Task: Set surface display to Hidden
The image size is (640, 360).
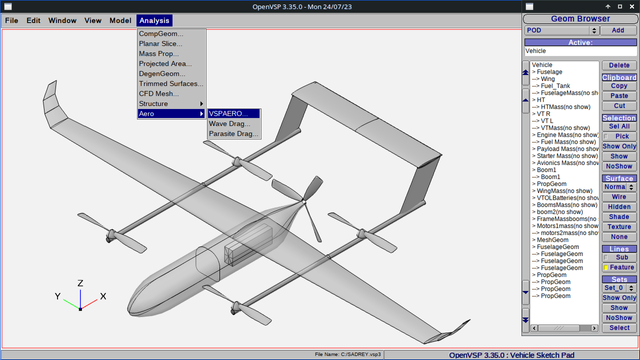Action: click(x=619, y=207)
